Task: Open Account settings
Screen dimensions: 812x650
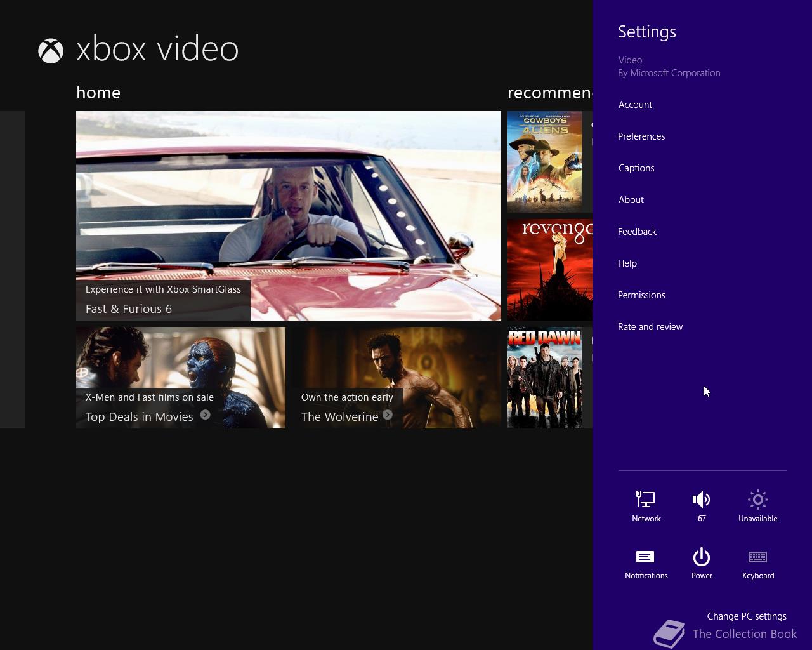Action: [635, 105]
